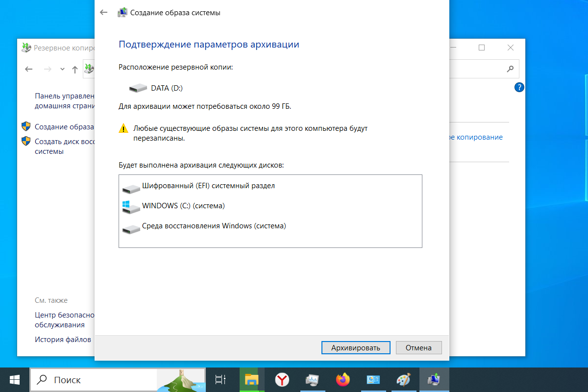Click the up arrow in backup window
This screenshot has height=392, width=588.
tap(75, 69)
